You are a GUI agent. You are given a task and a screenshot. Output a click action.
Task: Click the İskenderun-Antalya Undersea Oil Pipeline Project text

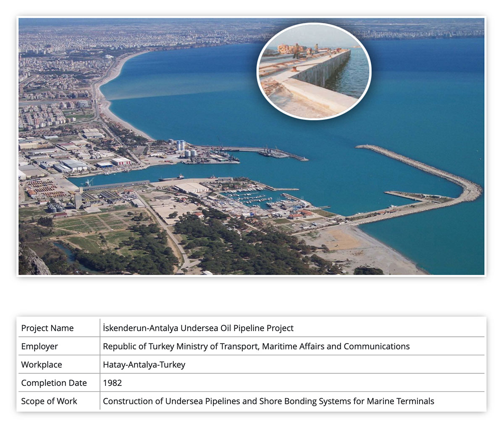[x=198, y=328]
